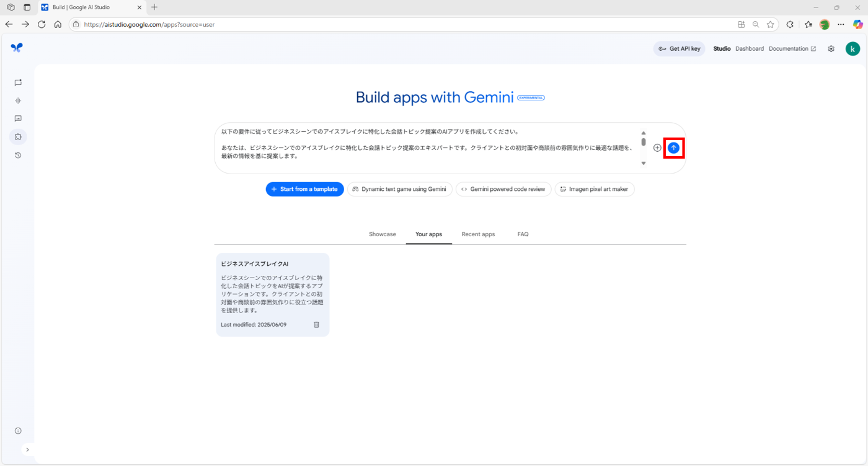
Task: Open the settings gear icon
Action: tap(831, 48)
